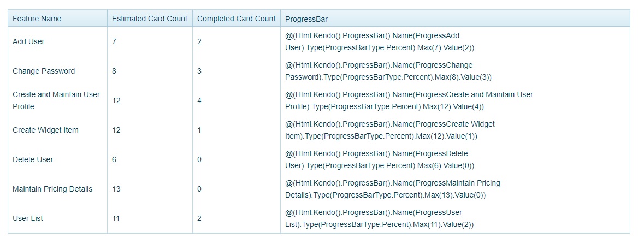Click completed count 4 for User Profile
The width and height of the screenshot is (644, 245).
[199, 100]
